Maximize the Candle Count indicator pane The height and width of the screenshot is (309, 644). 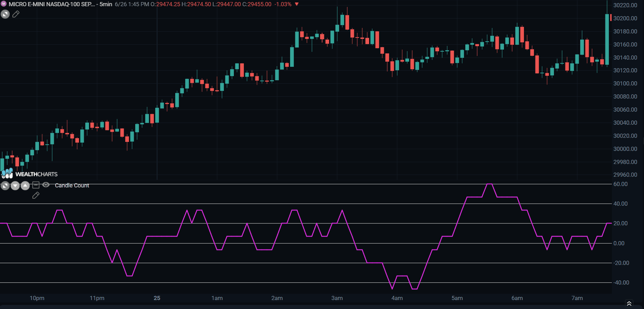5,186
